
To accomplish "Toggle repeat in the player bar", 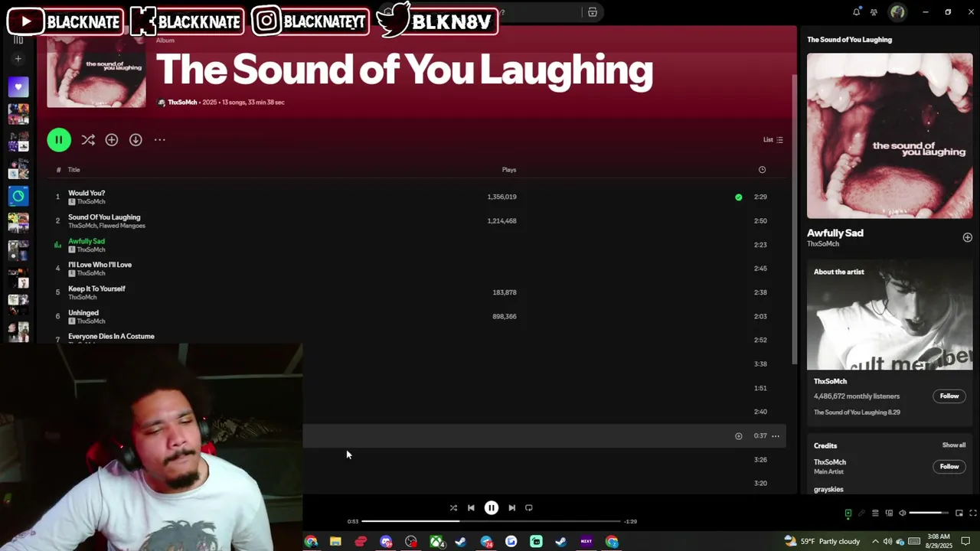I will point(529,508).
